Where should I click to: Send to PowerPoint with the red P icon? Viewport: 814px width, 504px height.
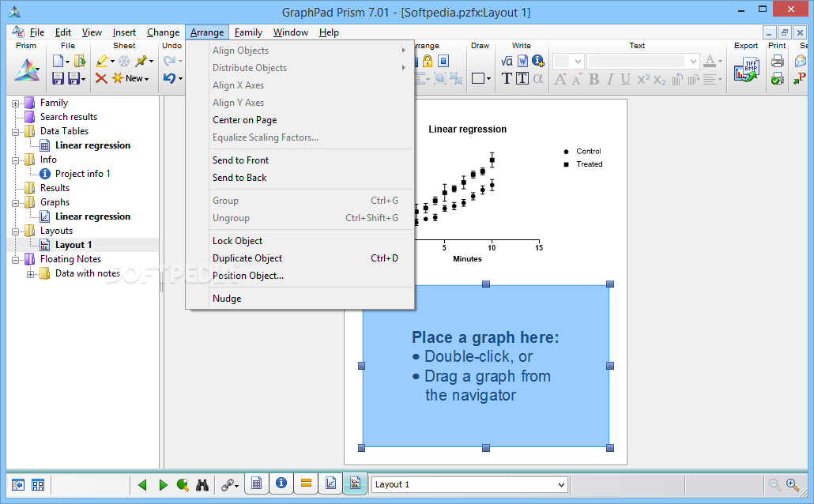click(x=800, y=78)
